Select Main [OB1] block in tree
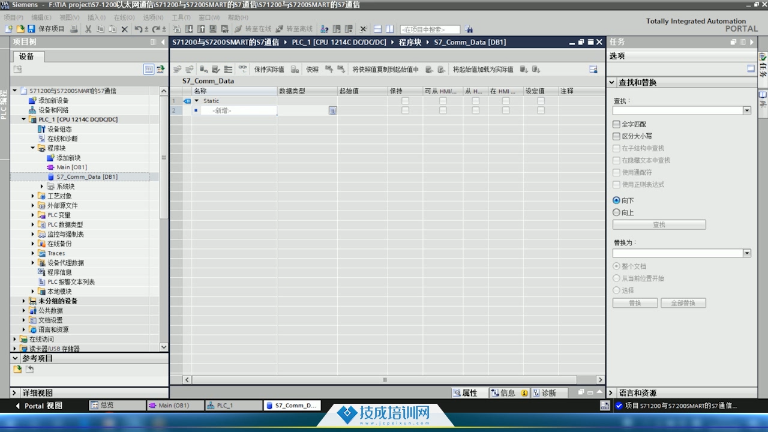The height and width of the screenshot is (432, 768). pyautogui.click(x=72, y=167)
